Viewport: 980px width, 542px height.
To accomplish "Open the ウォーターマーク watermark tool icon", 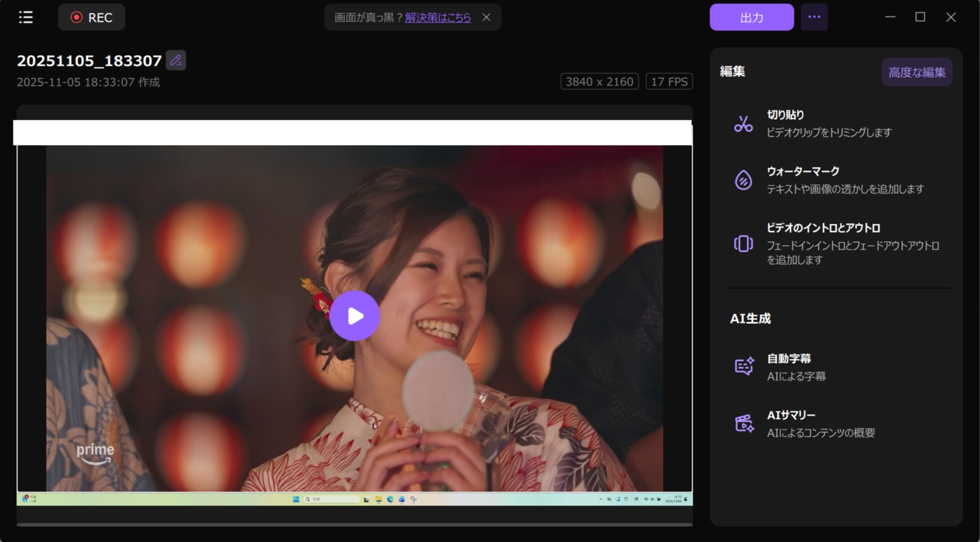I will point(743,180).
